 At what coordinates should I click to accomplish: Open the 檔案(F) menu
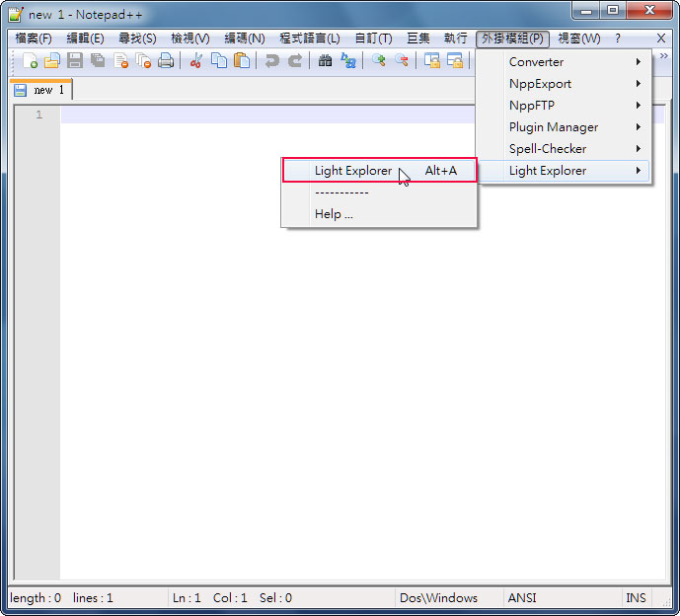[34, 38]
